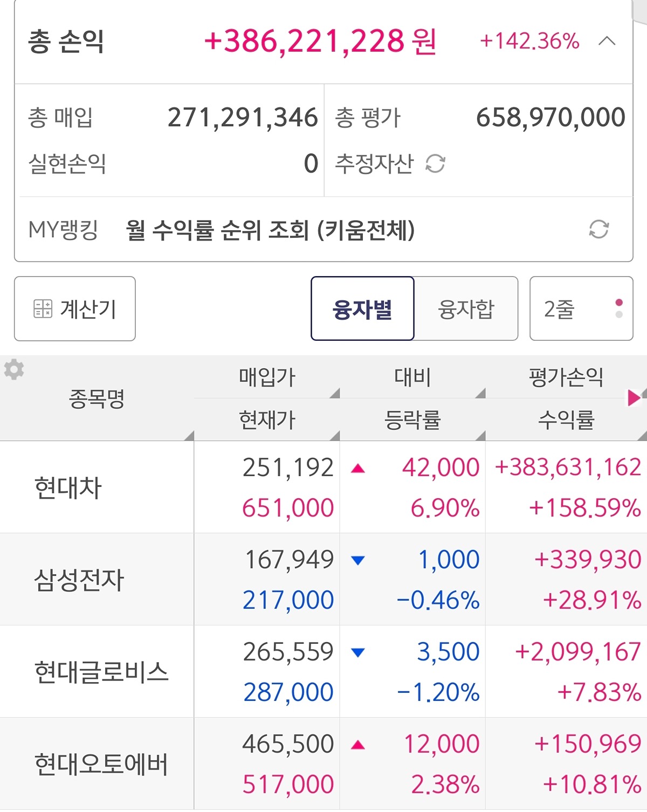647x812 pixels.
Task: Sort by 매입가 column header
Action: tap(267, 377)
